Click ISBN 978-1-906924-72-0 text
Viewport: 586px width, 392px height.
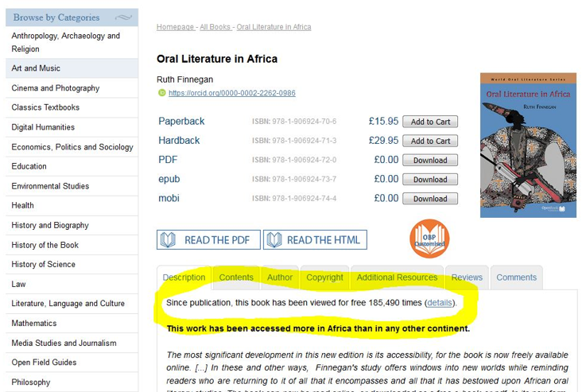294,160
